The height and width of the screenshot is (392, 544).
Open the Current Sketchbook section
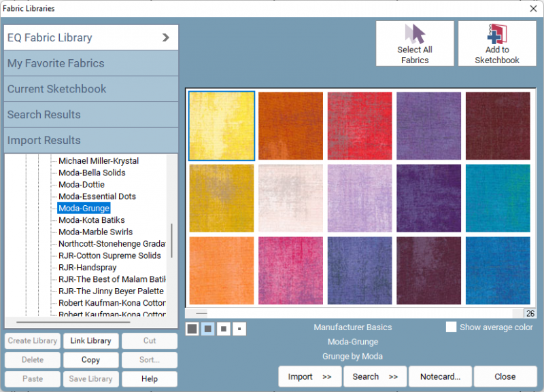pyautogui.click(x=91, y=89)
